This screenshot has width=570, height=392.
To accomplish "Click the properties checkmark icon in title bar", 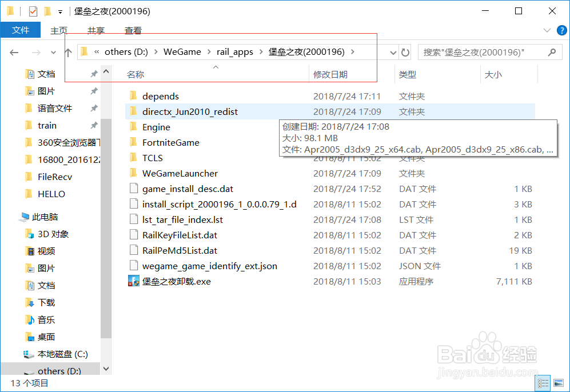I will (x=33, y=11).
